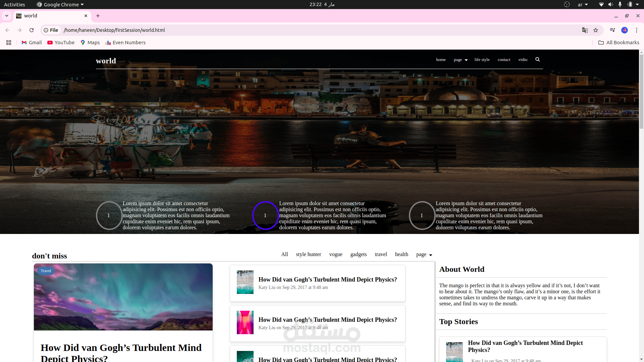This screenshot has height=362, width=644.
Task: Click the circular tray icon left of ar
Action: pyautogui.click(x=567, y=4)
